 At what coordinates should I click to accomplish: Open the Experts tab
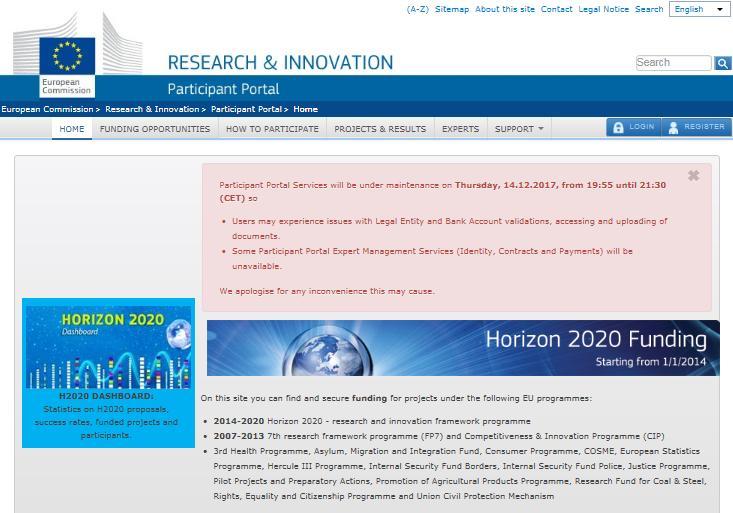pos(460,129)
